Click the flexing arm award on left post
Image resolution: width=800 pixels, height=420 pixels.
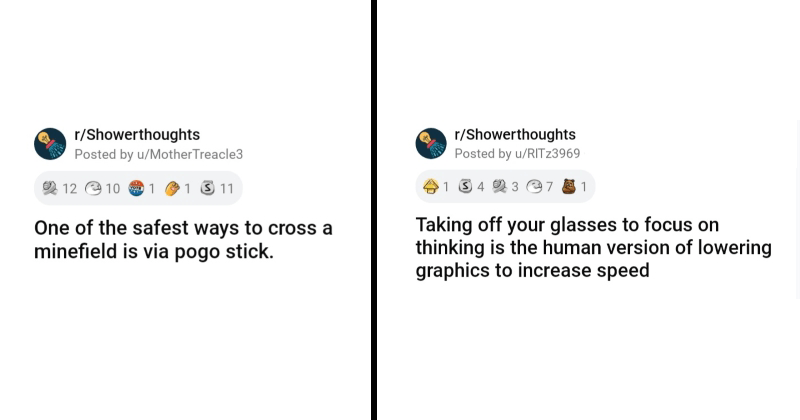click(172, 188)
